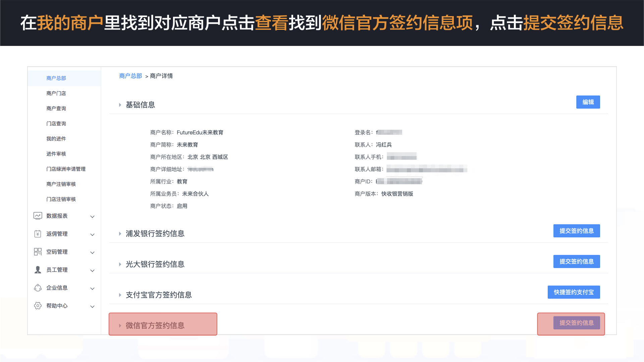Click the 基础信息 heading
The width and height of the screenshot is (644, 362).
coord(140,105)
